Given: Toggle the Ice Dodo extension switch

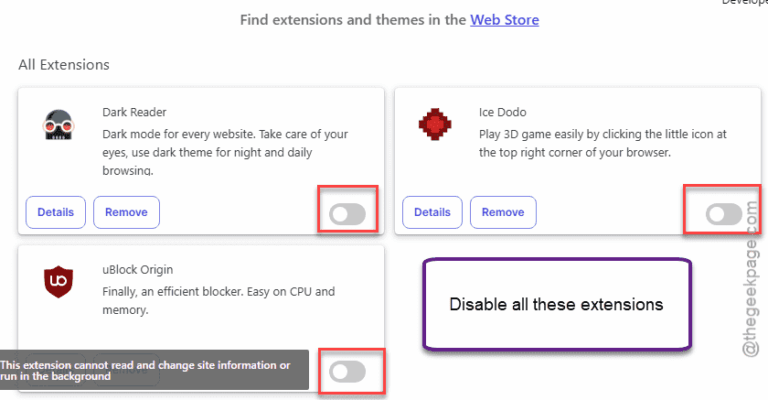Looking at the screenshot, I should pos(724,213).
